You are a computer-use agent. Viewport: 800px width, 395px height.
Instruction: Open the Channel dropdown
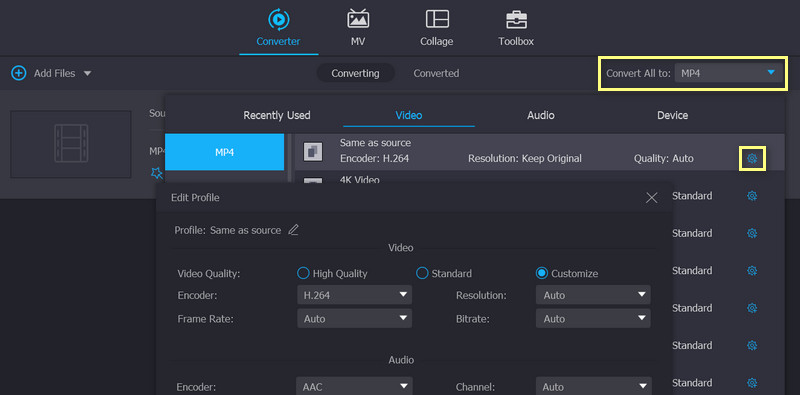click(x=593, y=386)
